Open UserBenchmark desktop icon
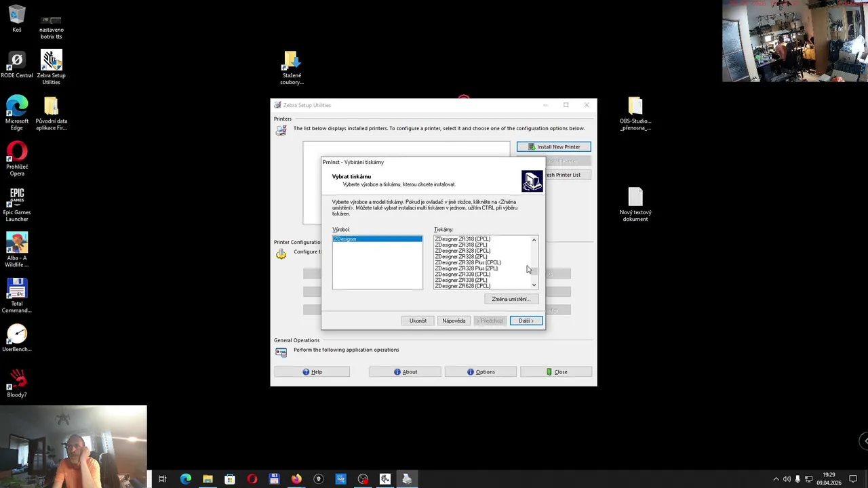 coord(17,338)
